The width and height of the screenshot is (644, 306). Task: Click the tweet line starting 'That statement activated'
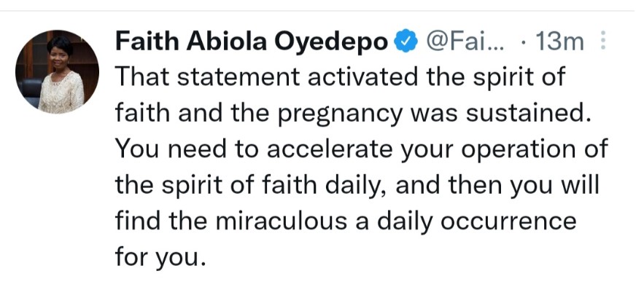pos(341,78)
